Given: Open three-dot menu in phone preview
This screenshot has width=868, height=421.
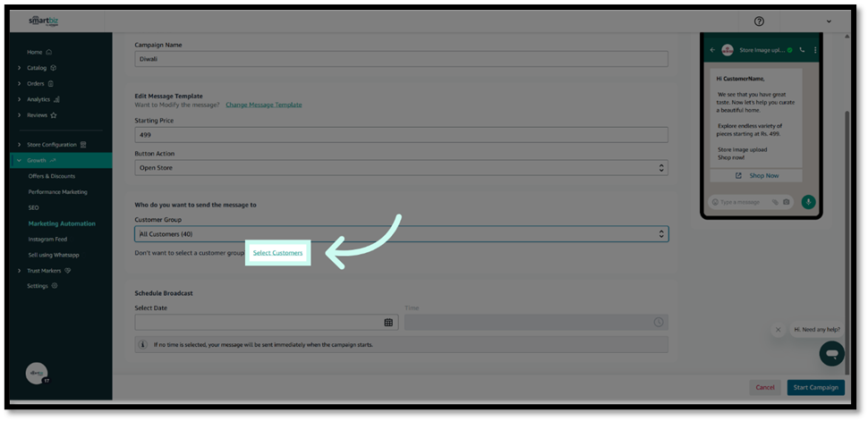Looking at the screenshot, I should [815, 50].
